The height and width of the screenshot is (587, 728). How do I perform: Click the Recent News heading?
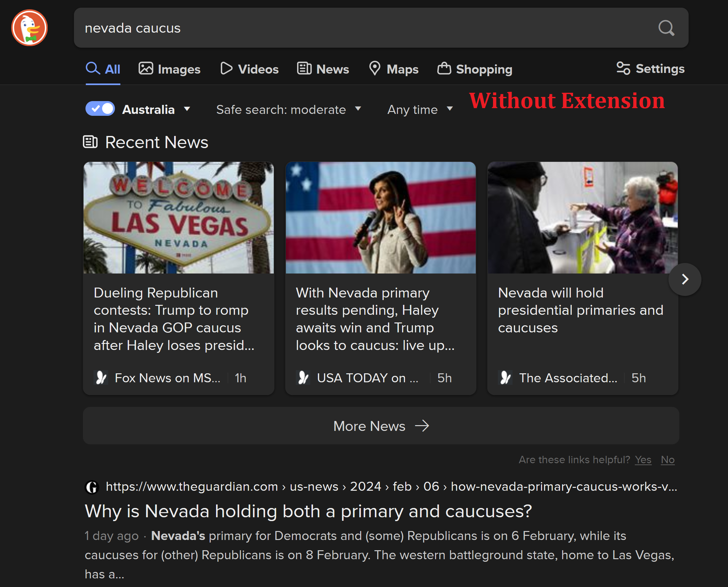(157, 142)
